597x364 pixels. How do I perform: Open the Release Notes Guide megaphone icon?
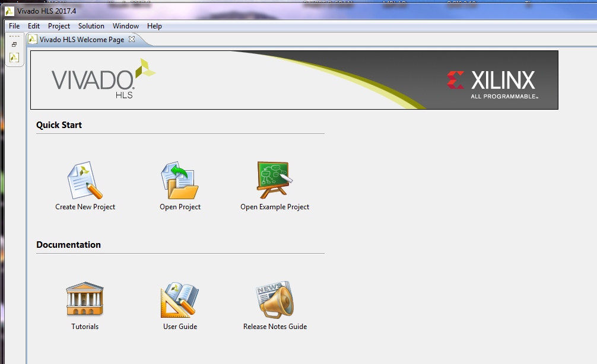tap(275, 300)
